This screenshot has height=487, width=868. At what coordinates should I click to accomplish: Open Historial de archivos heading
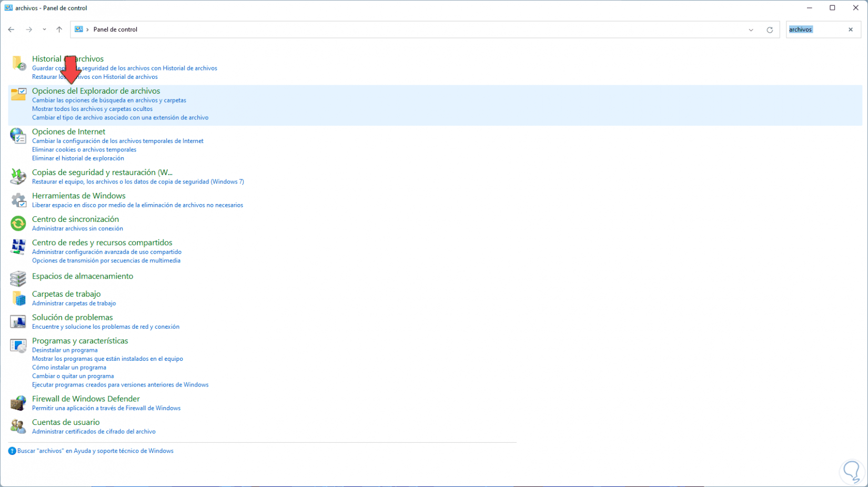click(x=68, y=59)
